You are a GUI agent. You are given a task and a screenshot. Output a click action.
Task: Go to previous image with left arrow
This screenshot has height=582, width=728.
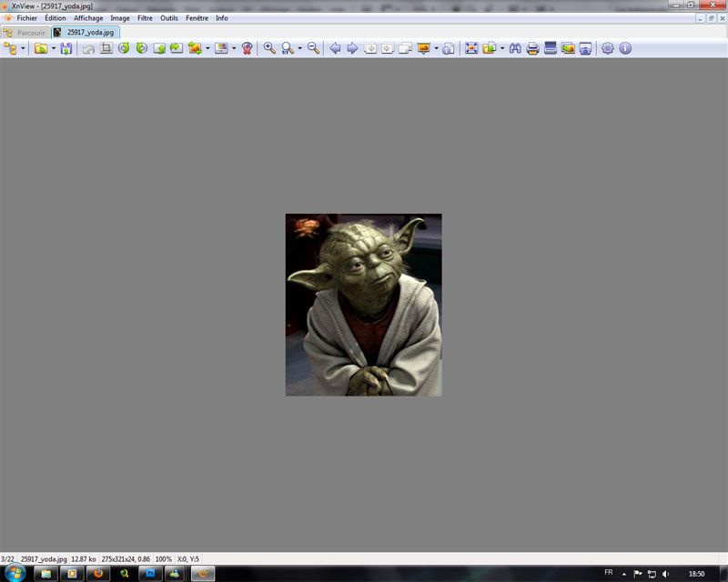[x=335, y=48]
